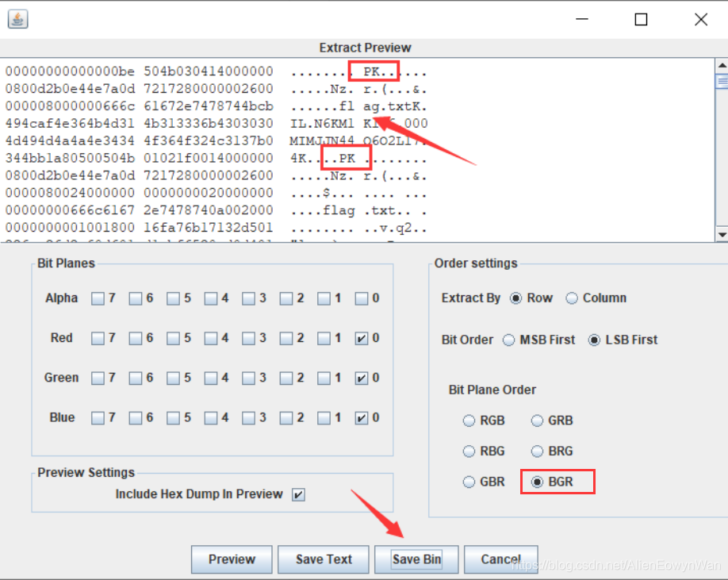Click hex value 0000000001001800
Viewport: 728px width, 580px height.
tap(70, 228)
